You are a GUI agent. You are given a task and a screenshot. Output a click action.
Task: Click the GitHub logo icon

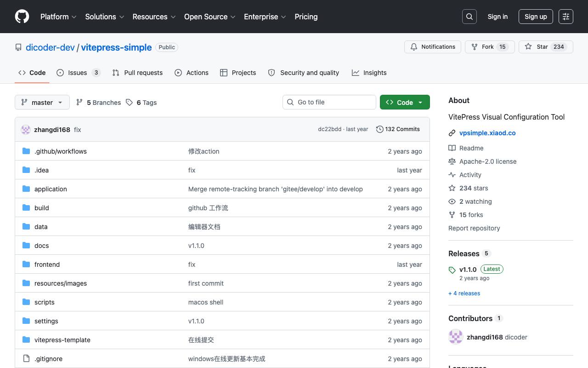[22, 17]
